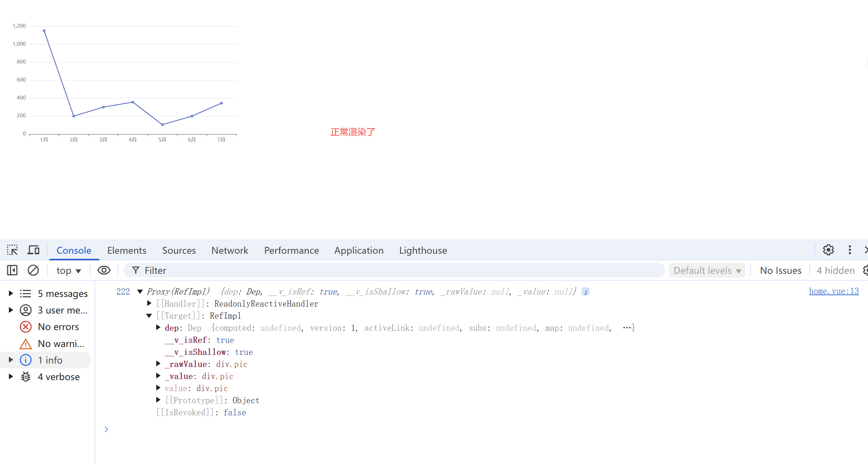Screen dimensions: 868x464
Task: Open DevTools settings gear icon
Action: click(x=828, y=250)
